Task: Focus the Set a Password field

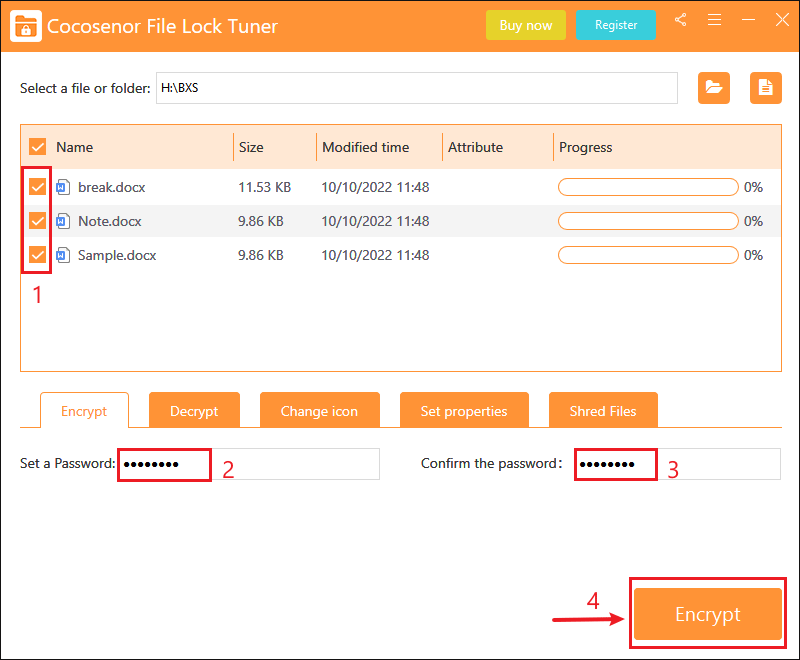Action: click(x=249, y=464)
